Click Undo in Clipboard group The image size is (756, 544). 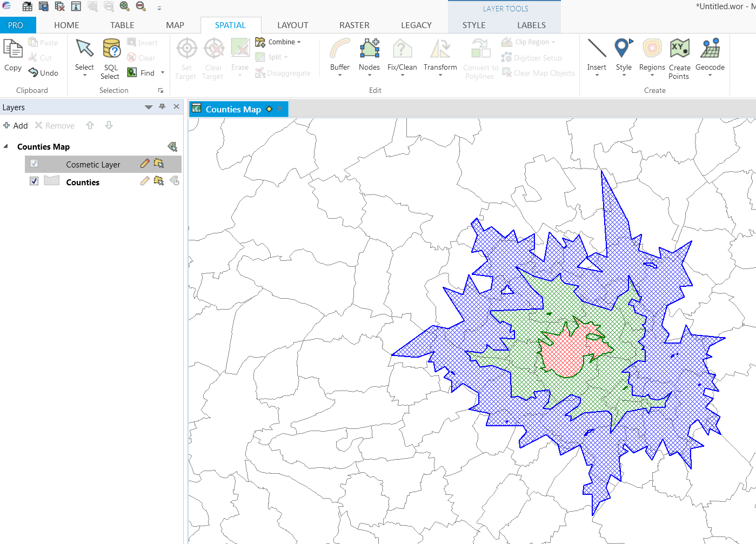[x=43, y=73]
